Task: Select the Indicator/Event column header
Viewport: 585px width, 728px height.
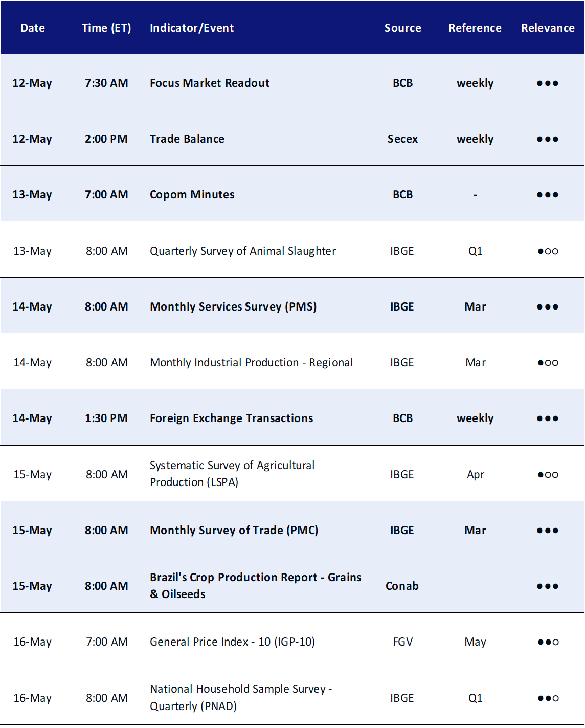Action: 192,28
